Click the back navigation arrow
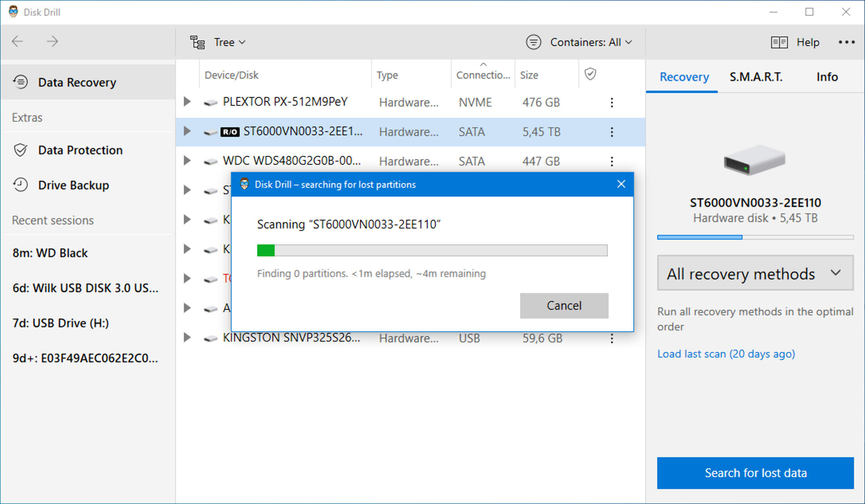The width and height of the screenshot is (865, 504). (x=18, y=41)
